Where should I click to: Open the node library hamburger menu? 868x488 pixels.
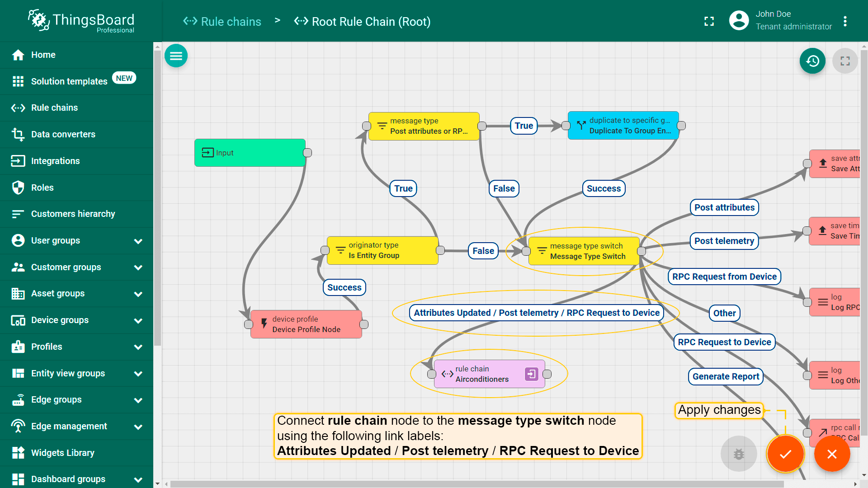click(176, 56)
